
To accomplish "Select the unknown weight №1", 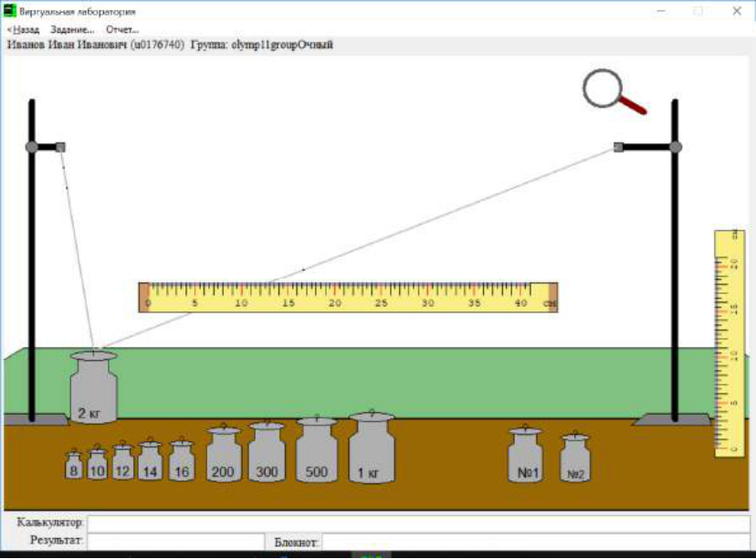I will (x=526, y=453).
